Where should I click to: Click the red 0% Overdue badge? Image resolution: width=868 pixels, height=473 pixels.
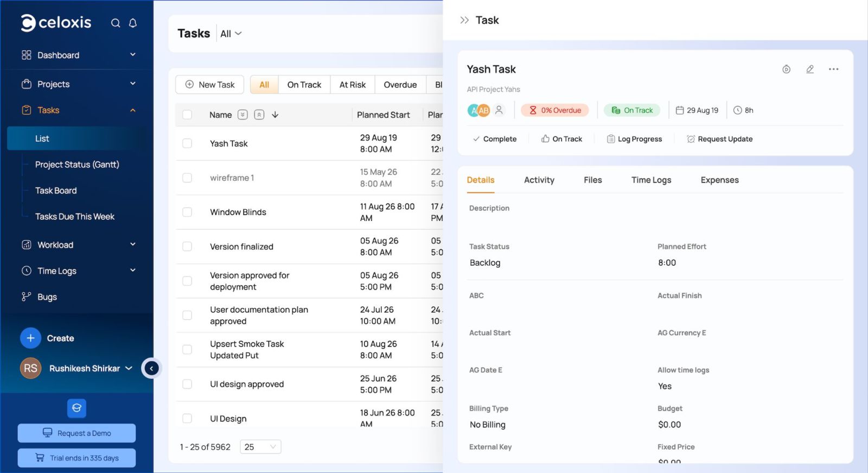point(555,110)
